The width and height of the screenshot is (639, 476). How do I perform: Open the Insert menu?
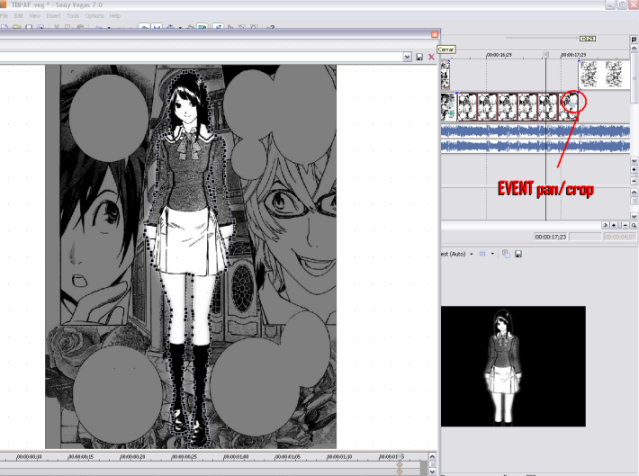pos(53,15)
